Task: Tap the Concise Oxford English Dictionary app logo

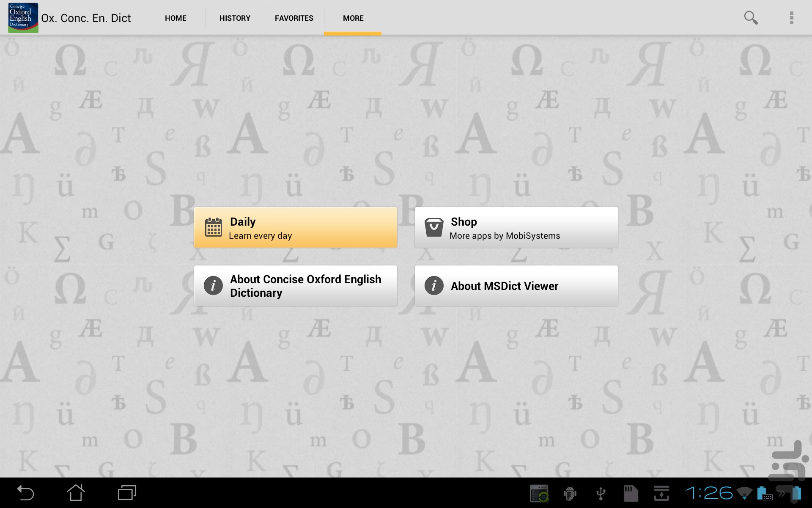Action: coord(23,18)
